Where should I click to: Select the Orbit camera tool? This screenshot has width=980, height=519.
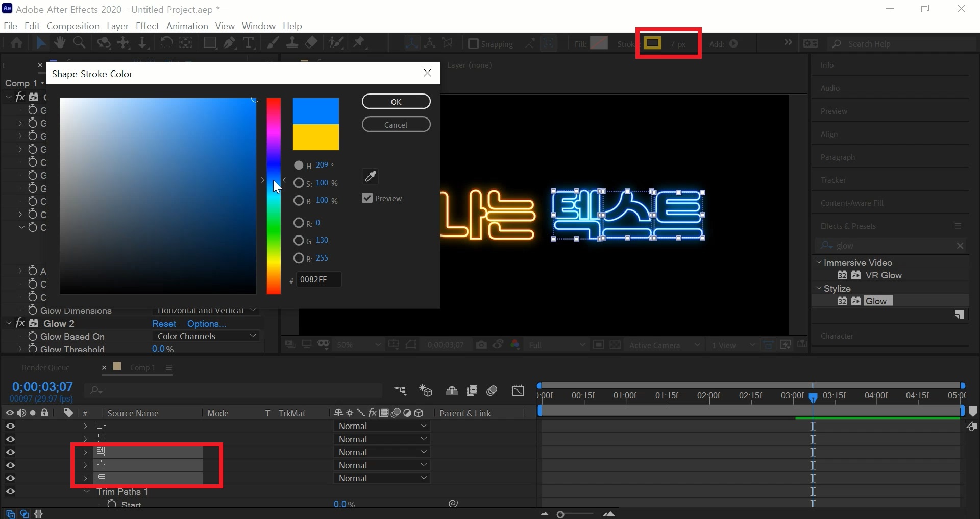(104, 43)
